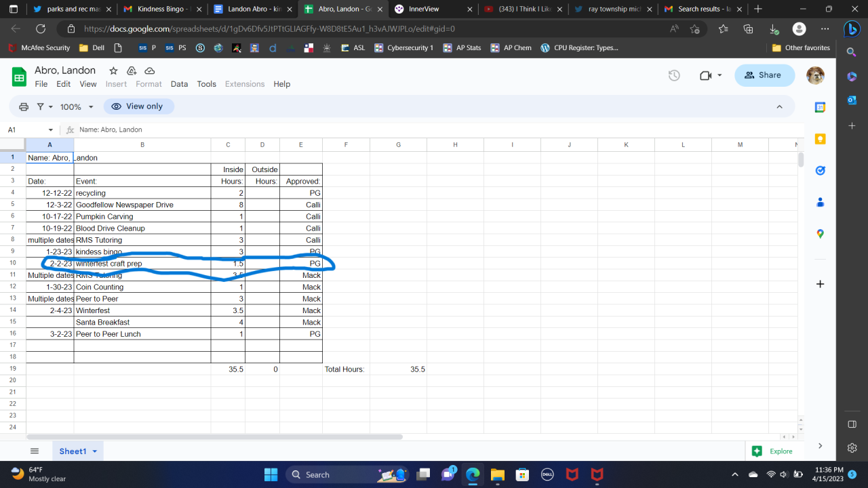Open the Meet camera dropdown arrow
Image resolution: width=868 pixels, height=488 pixels.
720,75
